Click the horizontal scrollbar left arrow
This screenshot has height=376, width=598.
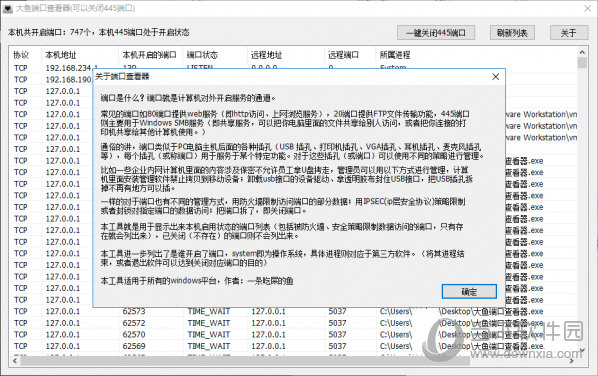[15, 361]
